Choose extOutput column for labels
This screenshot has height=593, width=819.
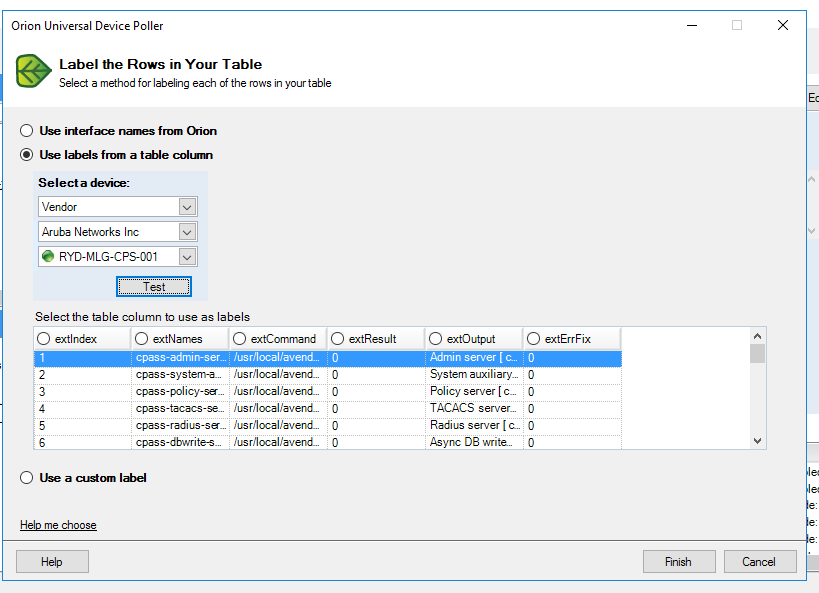tap(435, 339)
